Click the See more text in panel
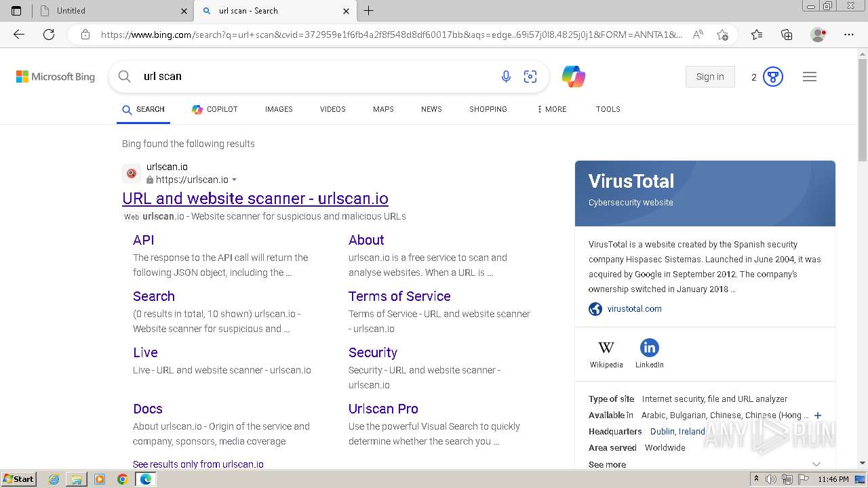This screenshot has width=868, height=488. [x=607, y=464]
